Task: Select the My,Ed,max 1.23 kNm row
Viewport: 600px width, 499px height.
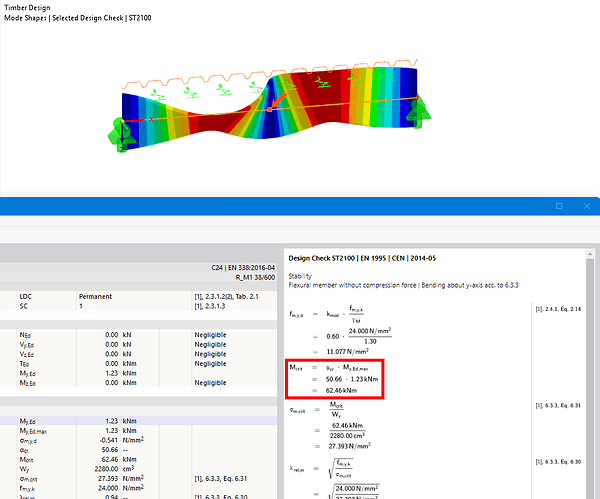Action: tap(100, 431)
